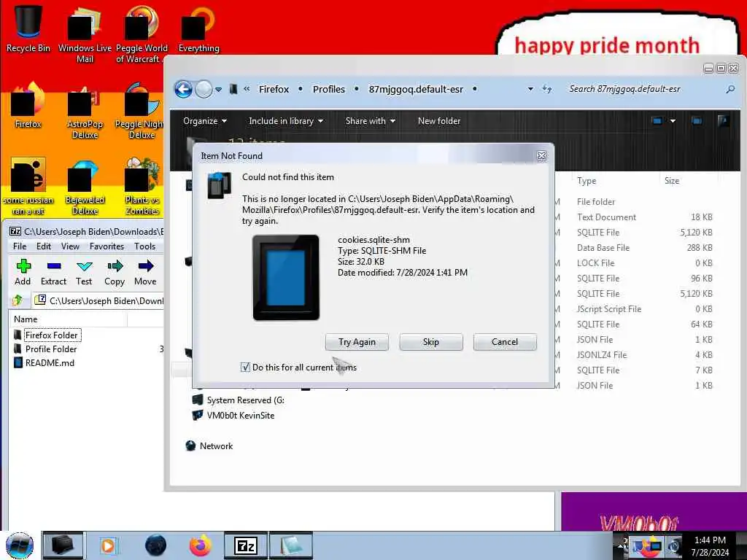Click the Try Again button

pyautogui.click(x=357, y=342)
